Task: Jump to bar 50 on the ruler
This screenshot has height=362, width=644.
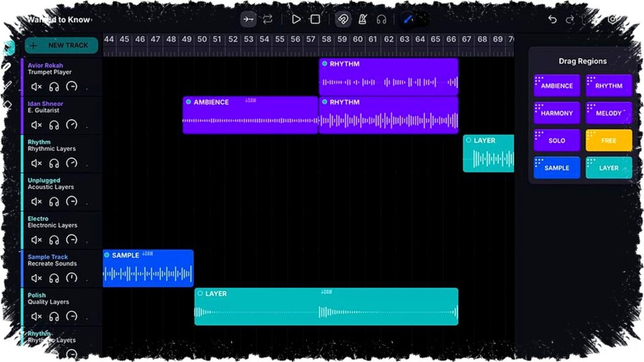Action: click(202, 40)
